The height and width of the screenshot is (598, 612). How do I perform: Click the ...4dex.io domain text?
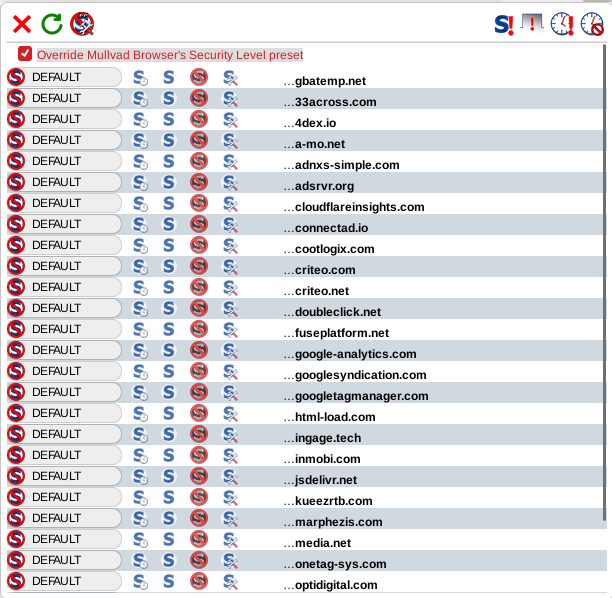[x=310, y=123]
